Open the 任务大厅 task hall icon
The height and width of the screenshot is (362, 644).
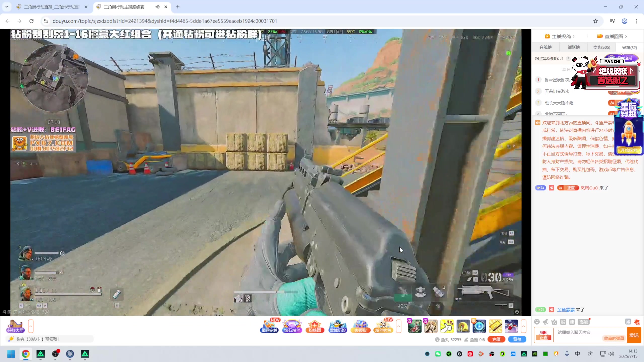pos(15,326)
